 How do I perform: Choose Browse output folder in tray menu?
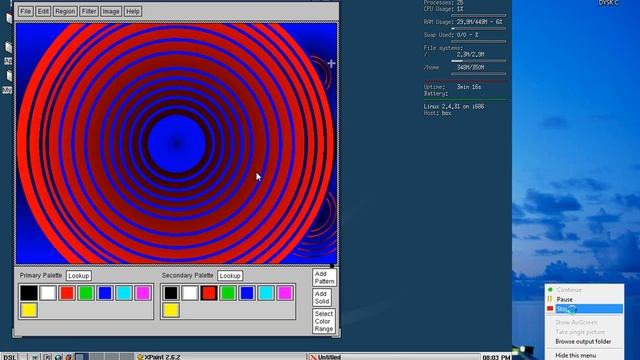point(583,342)
